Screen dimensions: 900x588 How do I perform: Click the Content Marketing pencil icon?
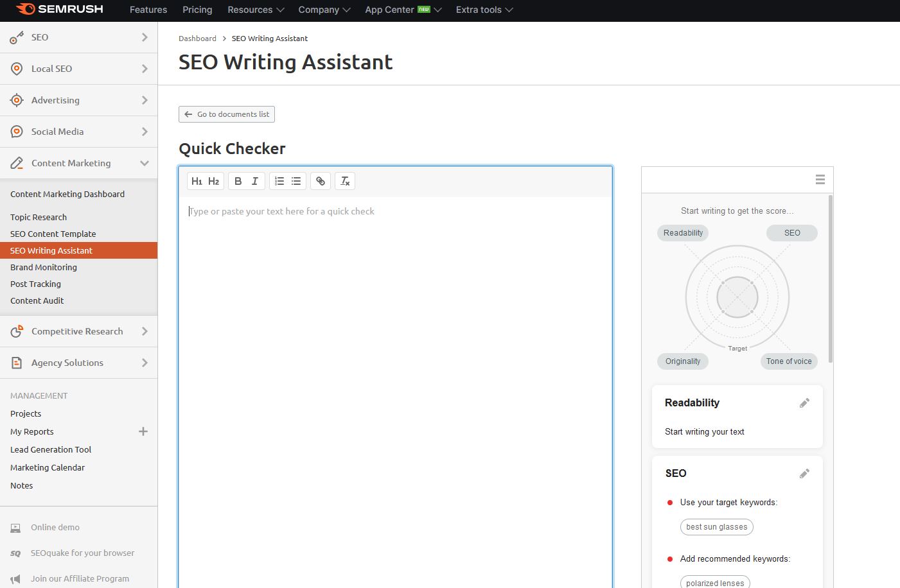17,163
